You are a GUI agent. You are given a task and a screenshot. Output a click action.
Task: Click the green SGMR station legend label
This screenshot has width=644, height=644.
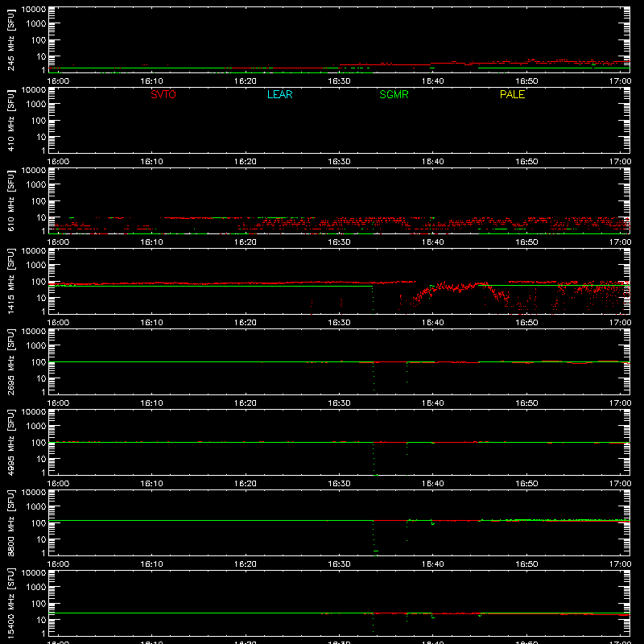tap(394, 94)
